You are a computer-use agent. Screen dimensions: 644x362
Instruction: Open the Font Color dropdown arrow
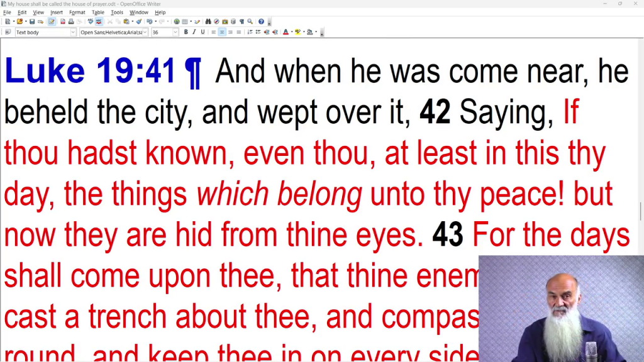pos(292,32)
